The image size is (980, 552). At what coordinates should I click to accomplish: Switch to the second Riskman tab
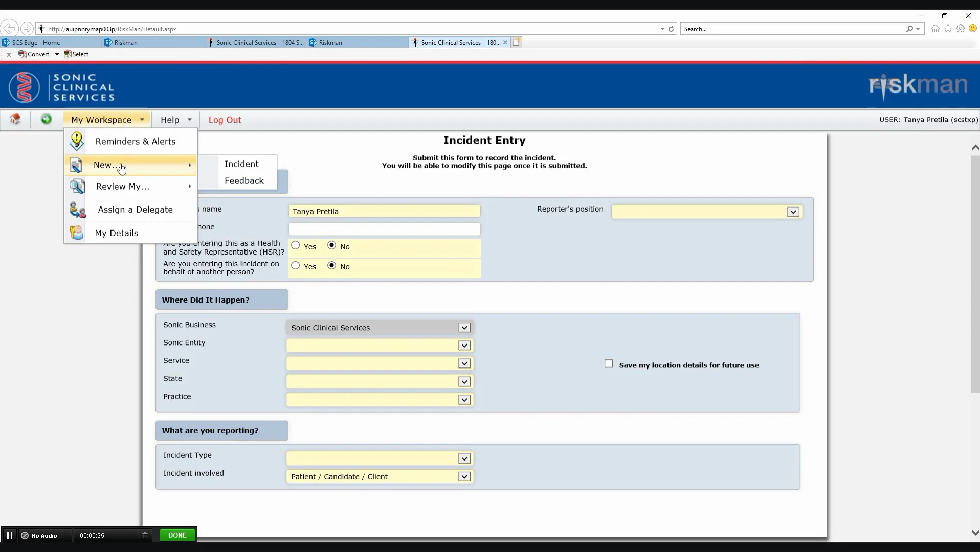[x=358, y=42]
